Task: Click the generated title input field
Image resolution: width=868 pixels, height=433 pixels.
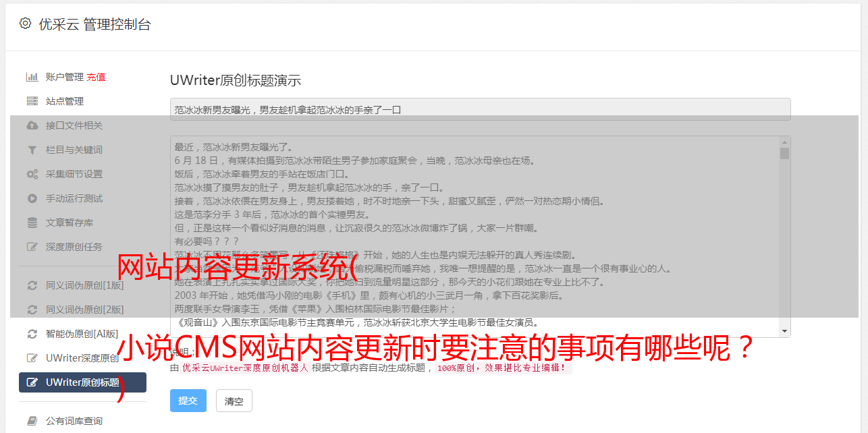Action: [x=480, y=109]
